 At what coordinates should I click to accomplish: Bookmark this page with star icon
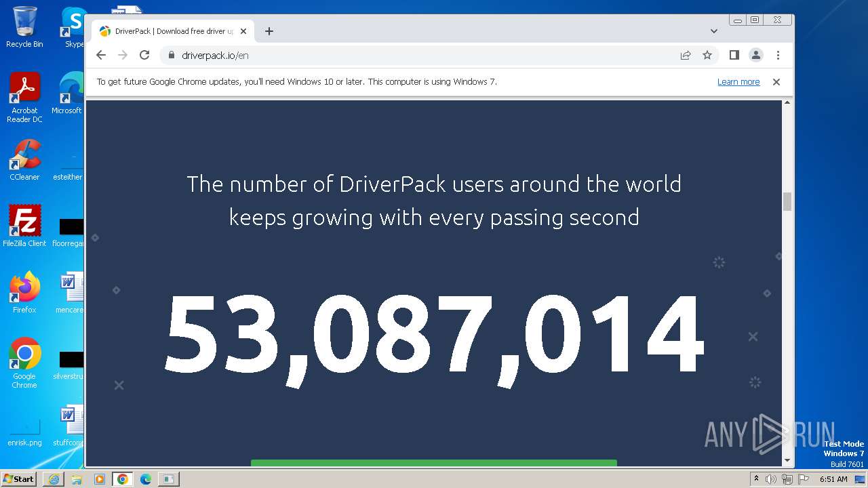click(x=707, y=56)
